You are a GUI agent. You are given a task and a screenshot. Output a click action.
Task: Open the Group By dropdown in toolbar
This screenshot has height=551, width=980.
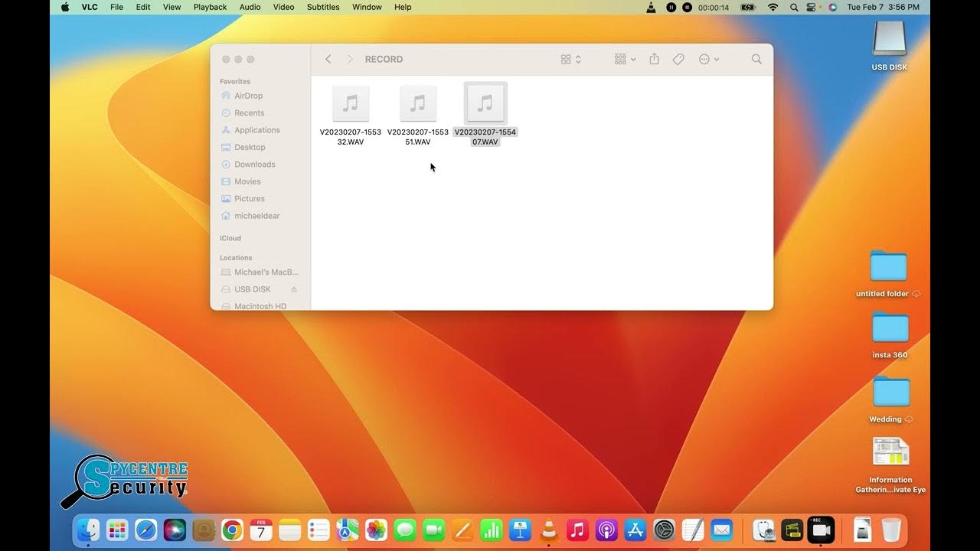(x=625, y=59)
